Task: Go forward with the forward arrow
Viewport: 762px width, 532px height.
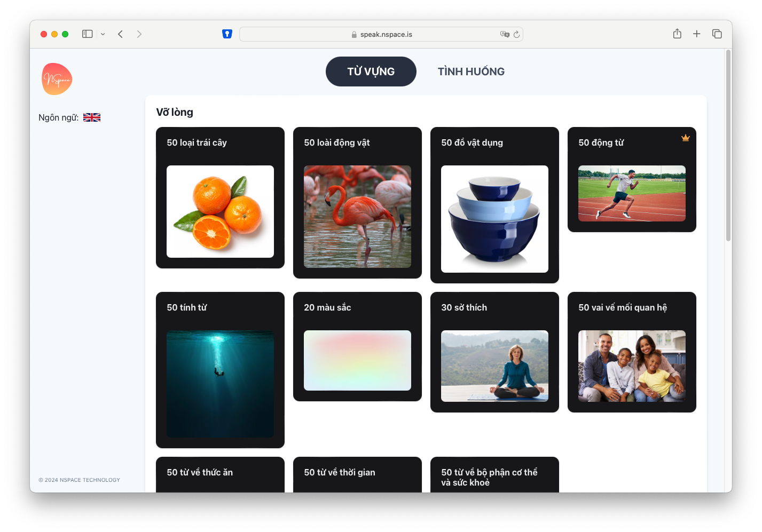Action: 139,34
